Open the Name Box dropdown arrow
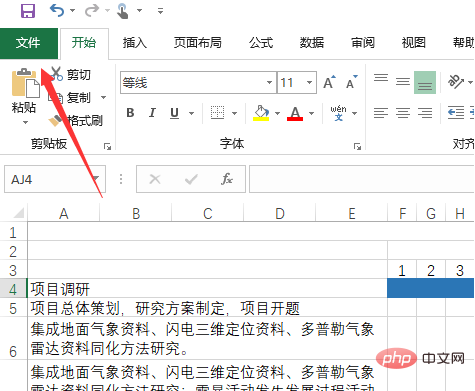 (96, 179)
